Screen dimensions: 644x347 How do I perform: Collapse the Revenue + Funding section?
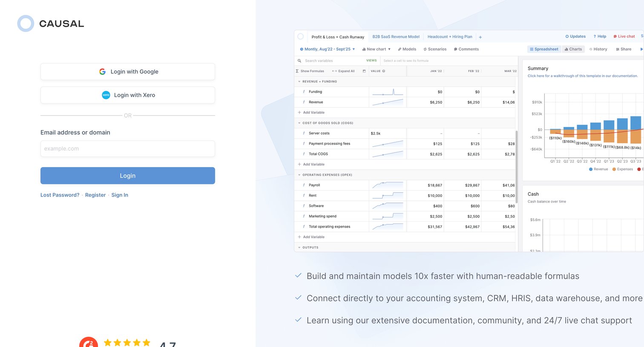(299, 81)
